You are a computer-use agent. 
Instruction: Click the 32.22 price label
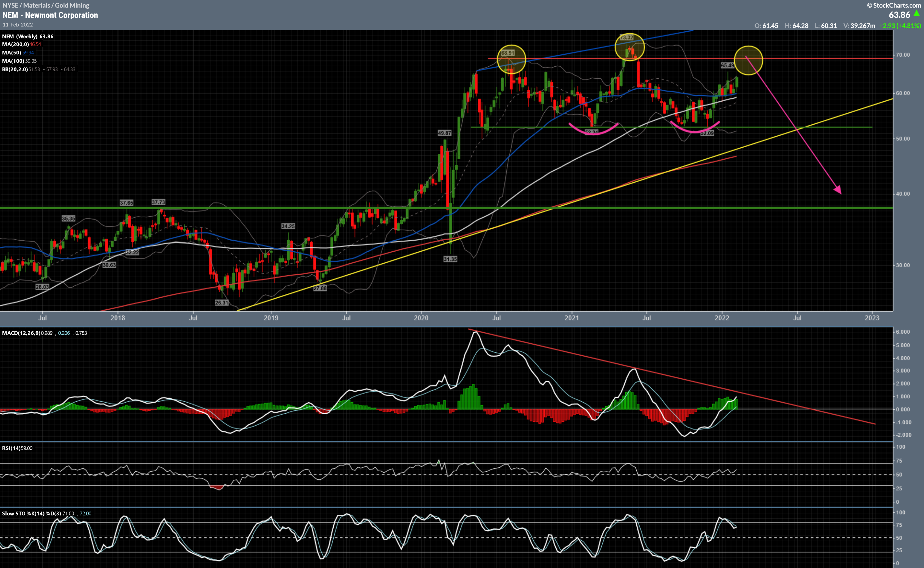pos(132,252)
